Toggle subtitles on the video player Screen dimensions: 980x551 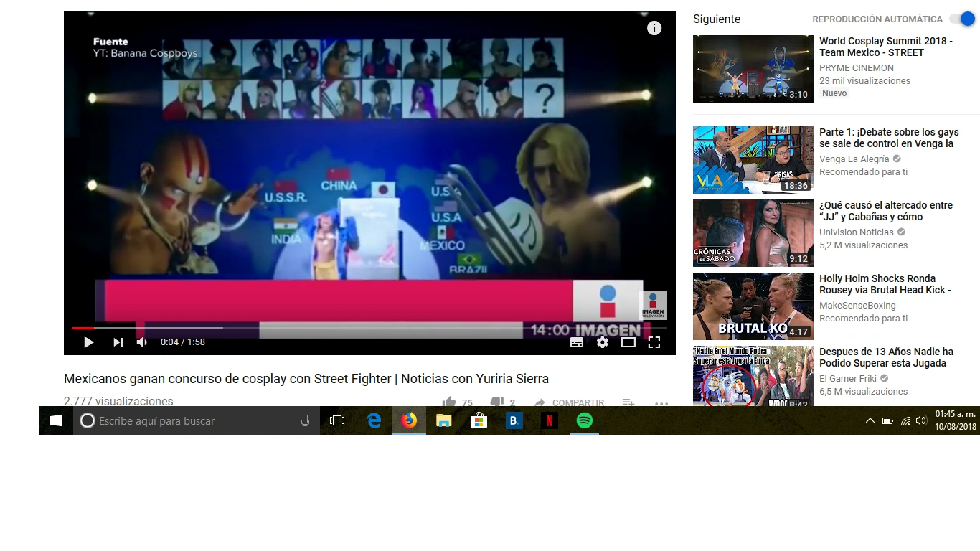(577, 342)
